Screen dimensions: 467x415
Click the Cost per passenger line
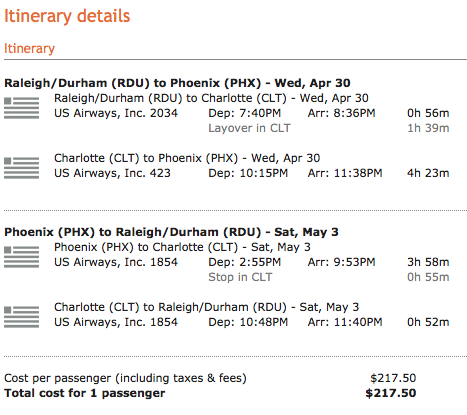coord(210,378)
